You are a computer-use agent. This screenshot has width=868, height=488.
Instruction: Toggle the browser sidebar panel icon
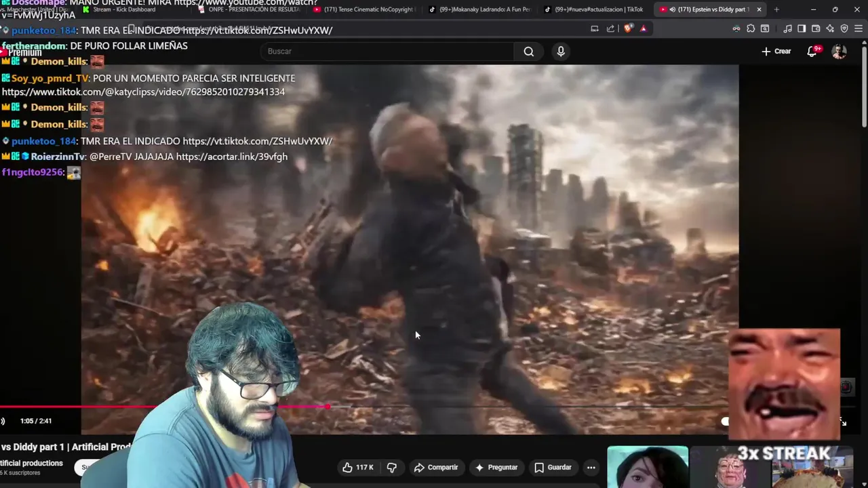802,28
